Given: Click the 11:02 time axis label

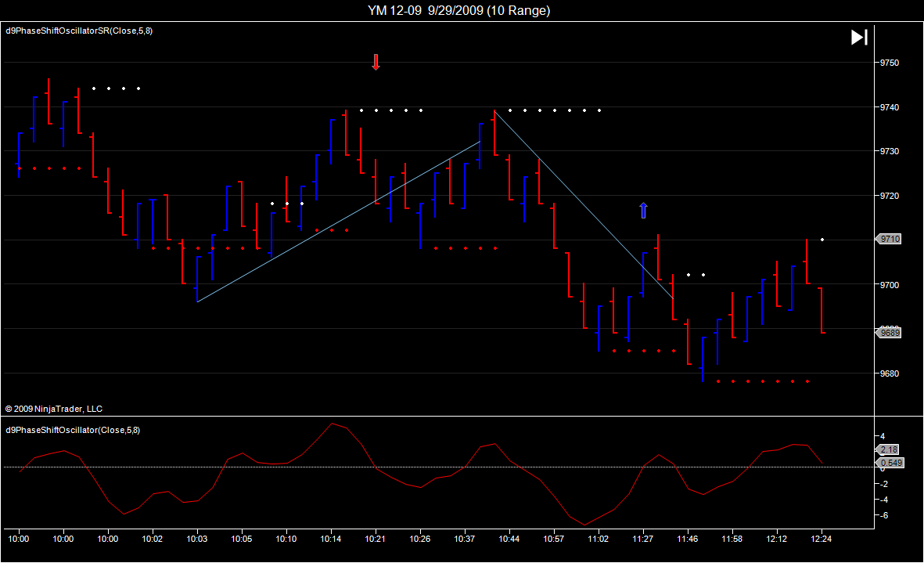Looking at the screenshot, I should (598, 539).
